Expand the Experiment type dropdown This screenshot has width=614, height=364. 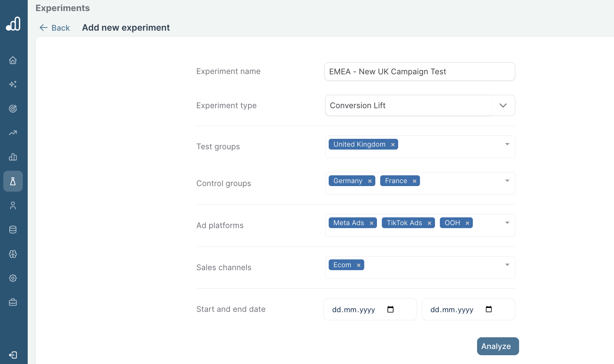pos(503,106)
